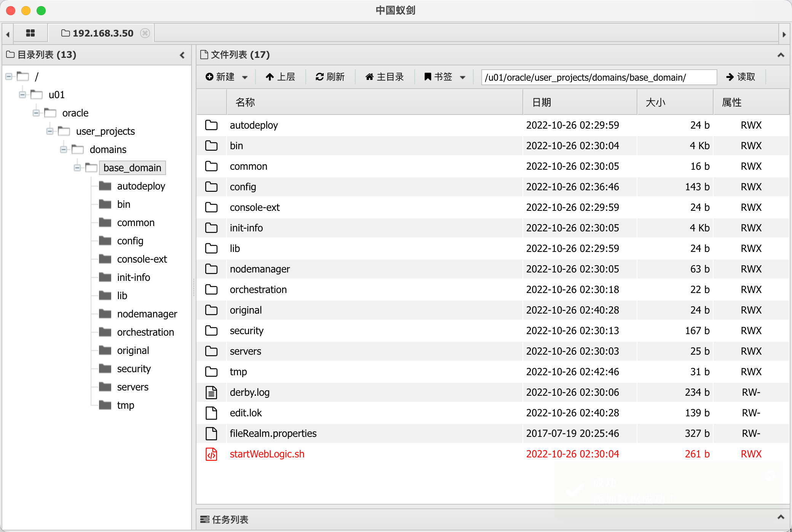The height and width of the screenshot is (532, 792).
Task: Select nodemanager folder in directory tree
Action: click(x=147, y=314)
